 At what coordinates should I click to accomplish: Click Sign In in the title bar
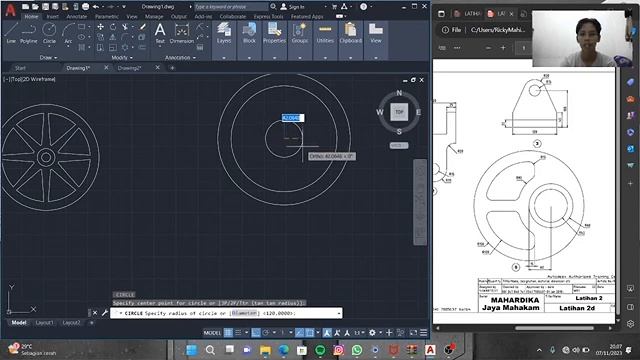[292, 7]
